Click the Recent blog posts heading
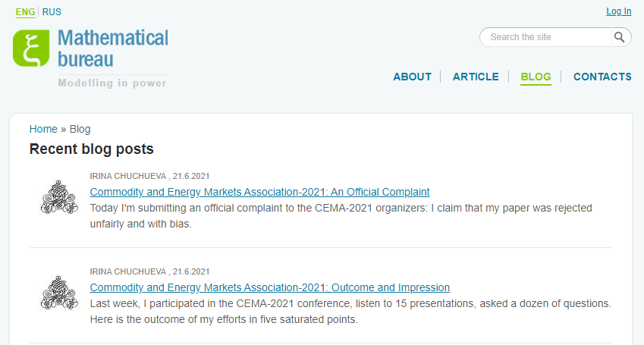The width and height of the screenshot is (644, 345). coord(92,149)
